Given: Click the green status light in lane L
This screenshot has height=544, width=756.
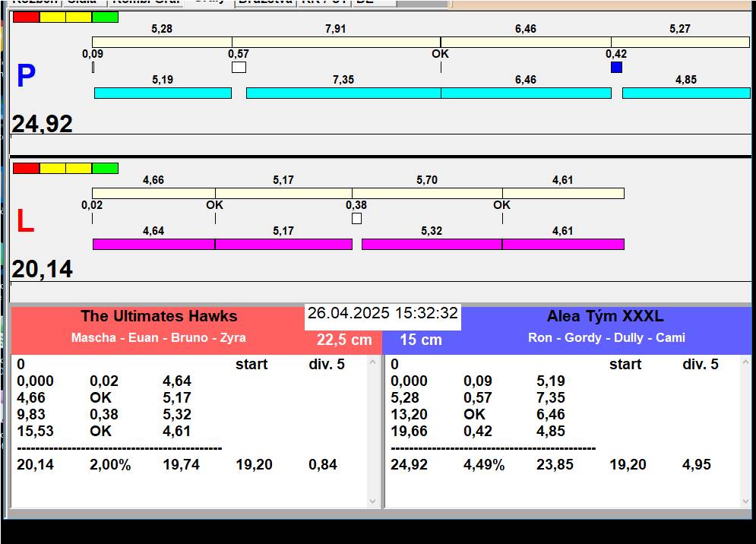Looking at the screenshot, I should pyautogui.click(x=105, y=168).
